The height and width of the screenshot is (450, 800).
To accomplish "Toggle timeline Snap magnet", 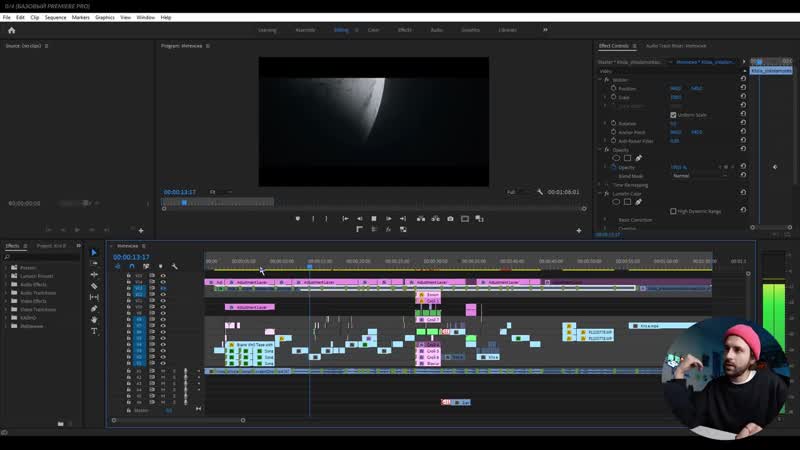I will (132, 266).
